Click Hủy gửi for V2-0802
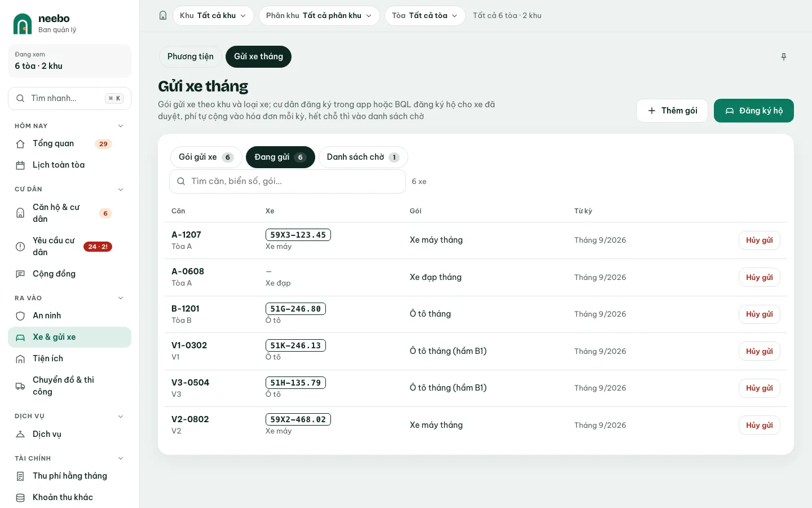 pyautogui.click(x=760, y=426)
